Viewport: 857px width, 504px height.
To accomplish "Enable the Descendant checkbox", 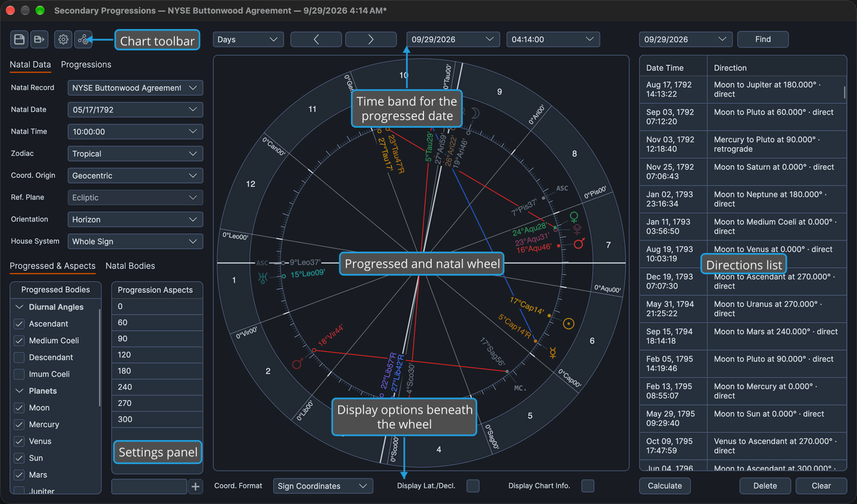I will point(19,358).
